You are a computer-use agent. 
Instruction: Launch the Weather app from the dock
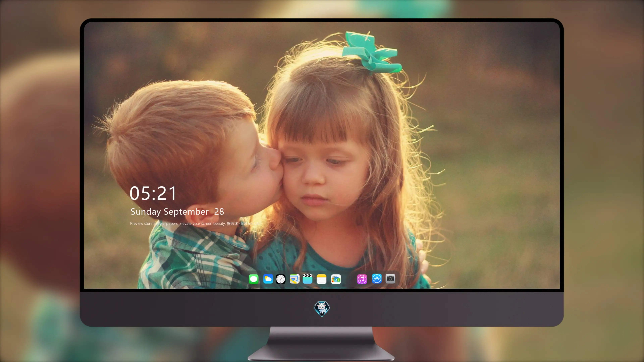pyautogui.click(x=268, y=279)
